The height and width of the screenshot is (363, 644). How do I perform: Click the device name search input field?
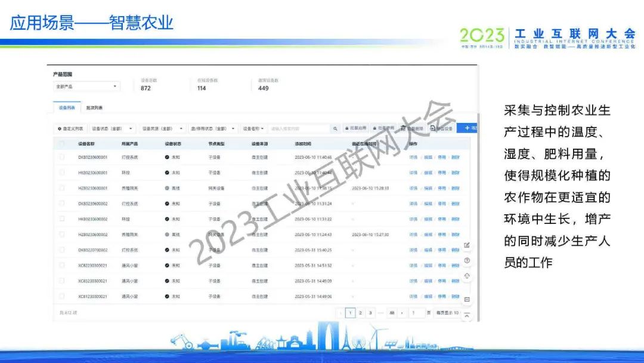pos(298,128)
